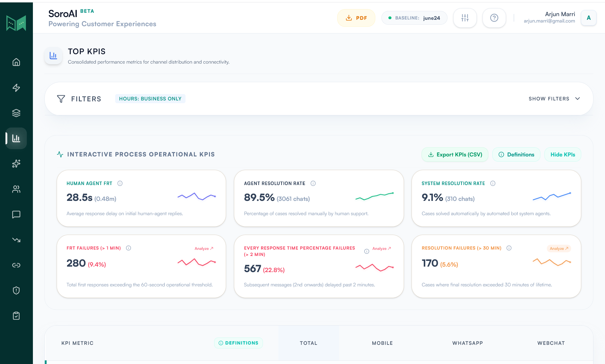Screen dimensions: 605x364
Task: Click the FRT Failures sparkline
Action: tap(197, 262)
